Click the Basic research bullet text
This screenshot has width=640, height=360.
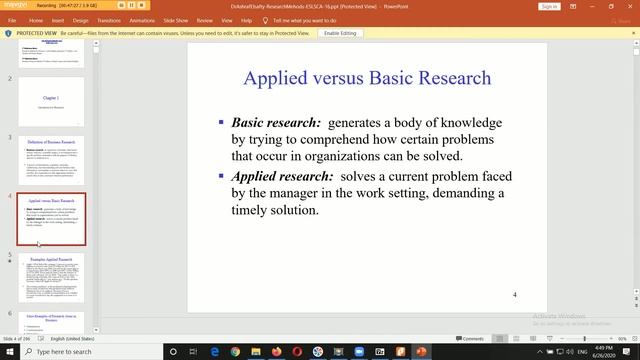click(367, 139)
